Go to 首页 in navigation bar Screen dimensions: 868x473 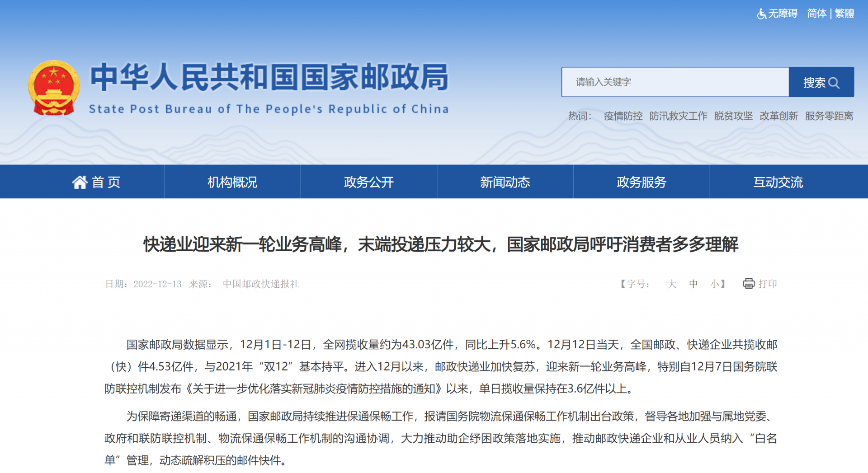pyautogui.click(x=96, y=182)
